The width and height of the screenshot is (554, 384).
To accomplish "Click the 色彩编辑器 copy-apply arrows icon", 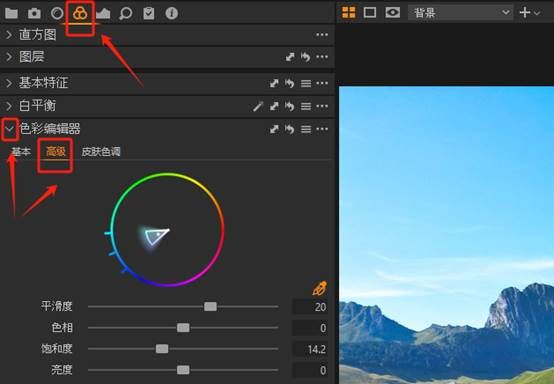I will 274,129.
